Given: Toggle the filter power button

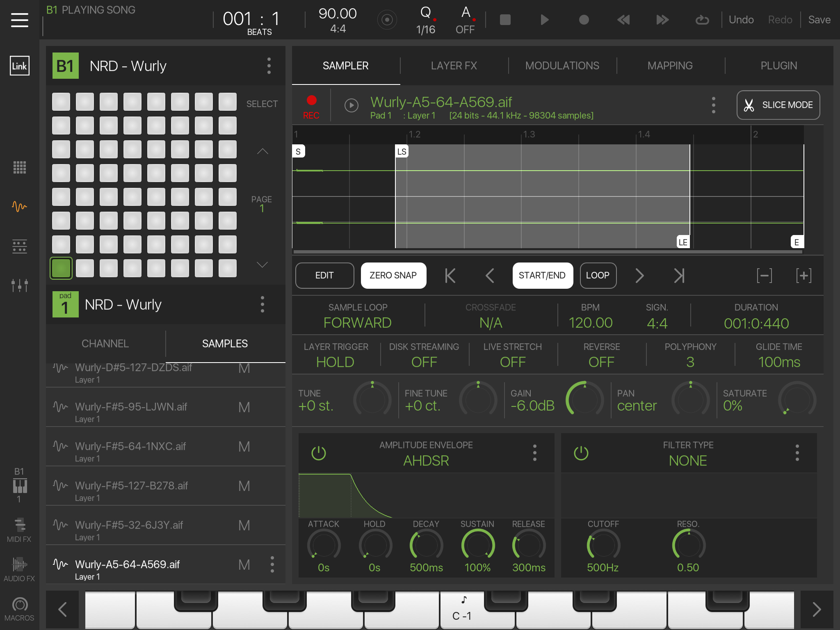Looking at the screenshot, I should point(581,453).
